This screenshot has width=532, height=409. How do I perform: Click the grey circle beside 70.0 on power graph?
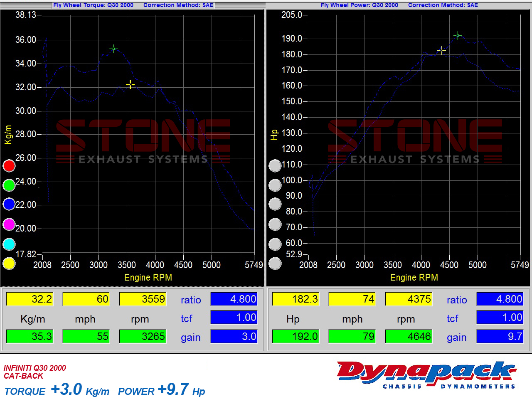275,224
